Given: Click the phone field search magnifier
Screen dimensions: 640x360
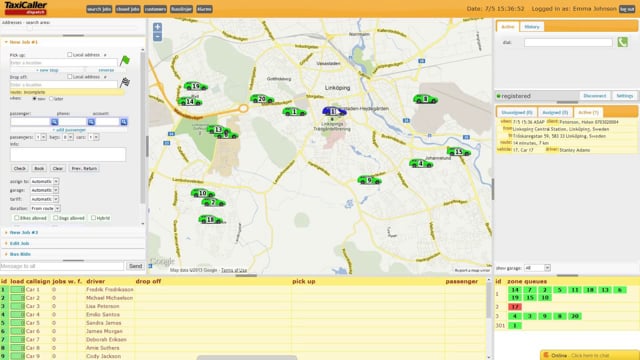Looking at the screenshot, I should [91, 122].
